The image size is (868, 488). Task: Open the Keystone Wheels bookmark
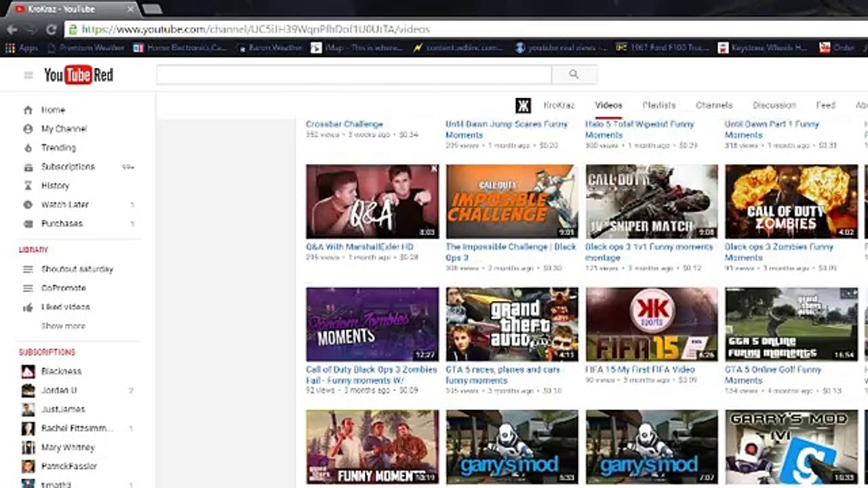[x=762, y=47]
